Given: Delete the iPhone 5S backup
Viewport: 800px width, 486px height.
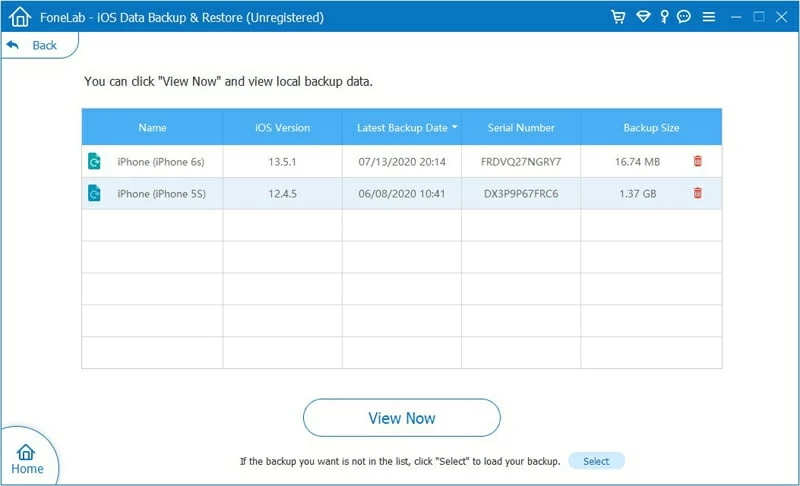Looking at the screenshot, I should 697,193.
